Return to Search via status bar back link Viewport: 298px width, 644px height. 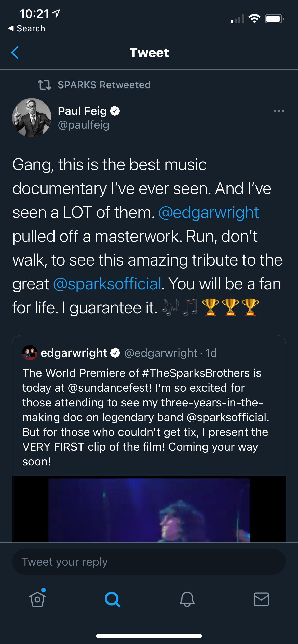[27, 28]
